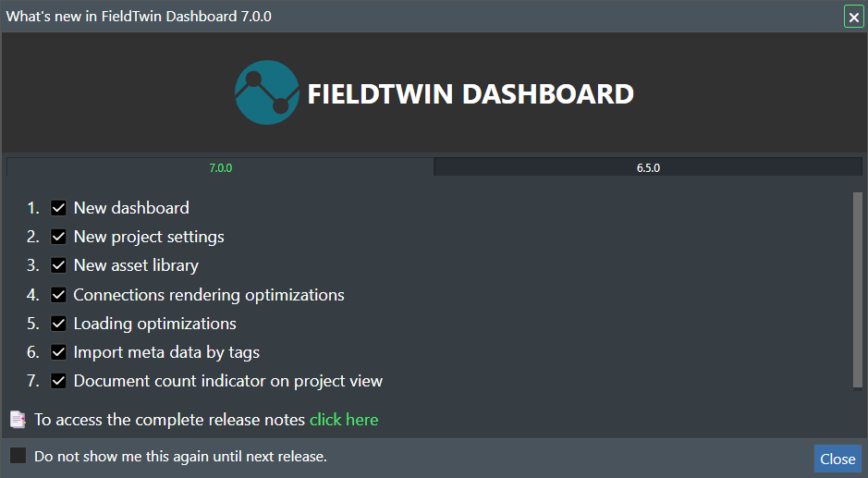Enable Do not show me this again checkbox
Image resolution: width=868 pixels, height=478 pixels.
tap(18, 455)
